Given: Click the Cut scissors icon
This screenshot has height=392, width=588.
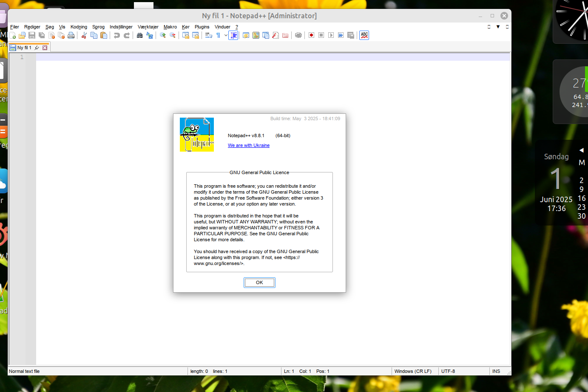Looking at the screenshot, I should pyautogui.click(x=84, y=35).
